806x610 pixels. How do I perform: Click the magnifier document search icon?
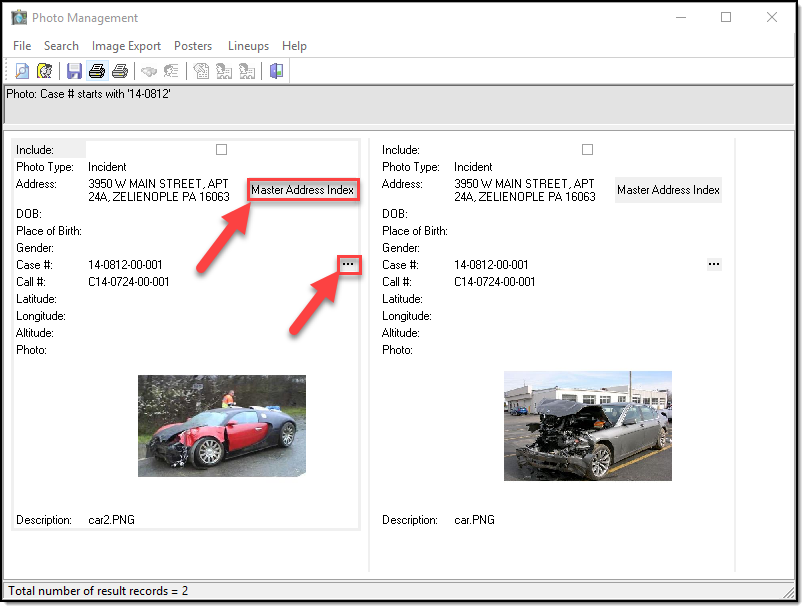[x=22, y=71]
